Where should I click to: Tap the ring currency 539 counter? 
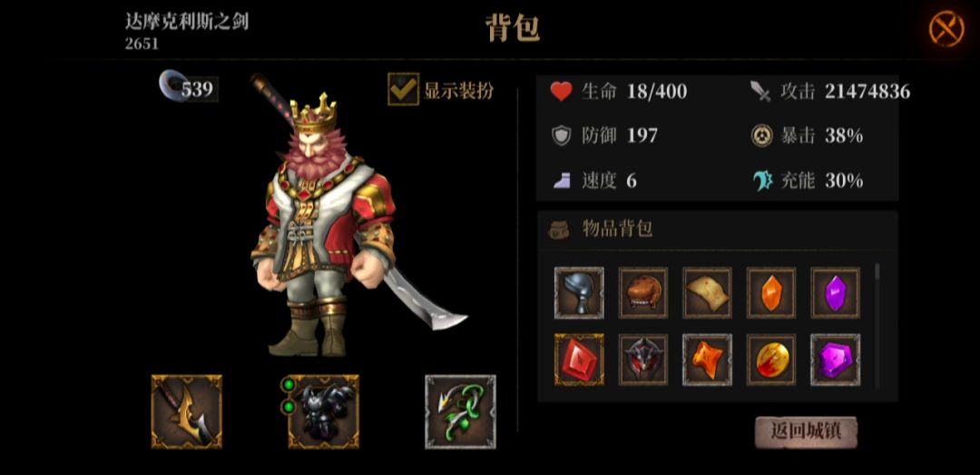point(188,87)
